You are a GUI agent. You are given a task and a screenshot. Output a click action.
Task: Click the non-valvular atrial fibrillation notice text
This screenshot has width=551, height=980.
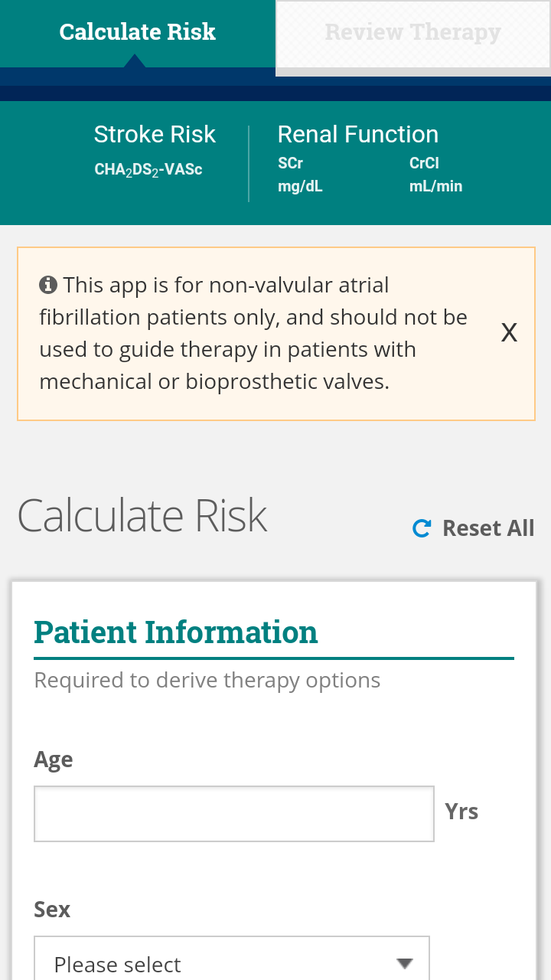click(x=253, y=333)
